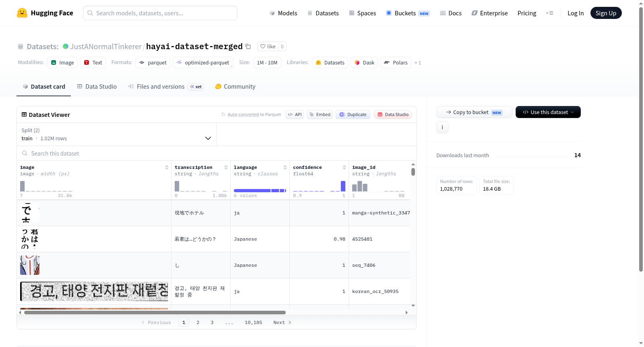
Task: Focus the search models, datasets, users field
Action: pyautogui.click(x=160, y=13)
